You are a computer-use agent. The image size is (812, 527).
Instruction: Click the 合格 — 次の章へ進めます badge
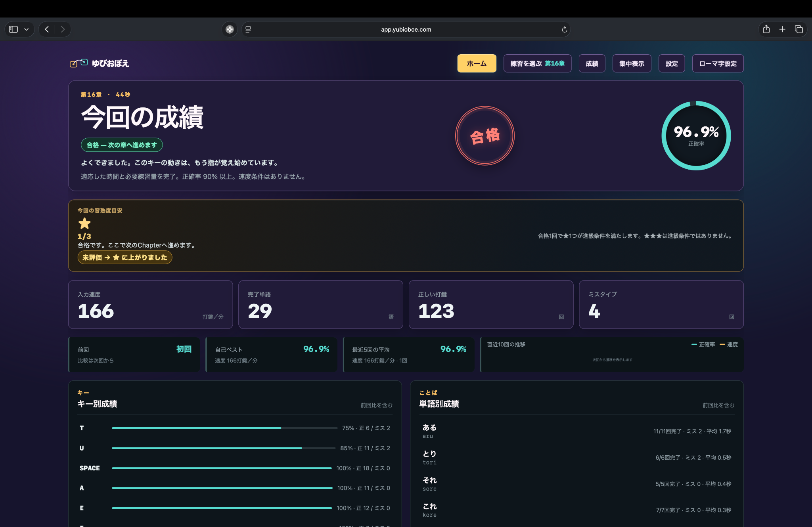click(122, 145)
